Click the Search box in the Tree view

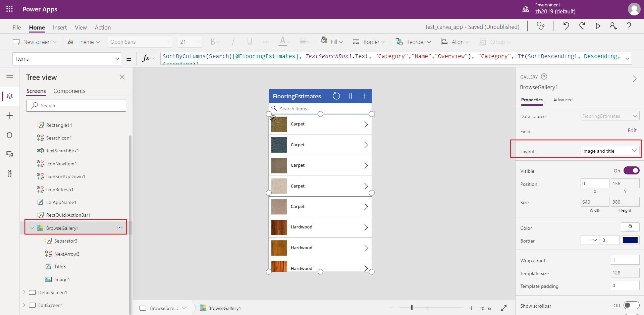76,105
